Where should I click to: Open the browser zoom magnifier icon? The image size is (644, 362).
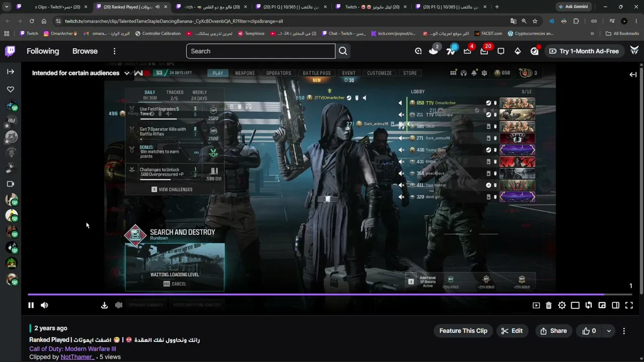(x=524, y=21)
